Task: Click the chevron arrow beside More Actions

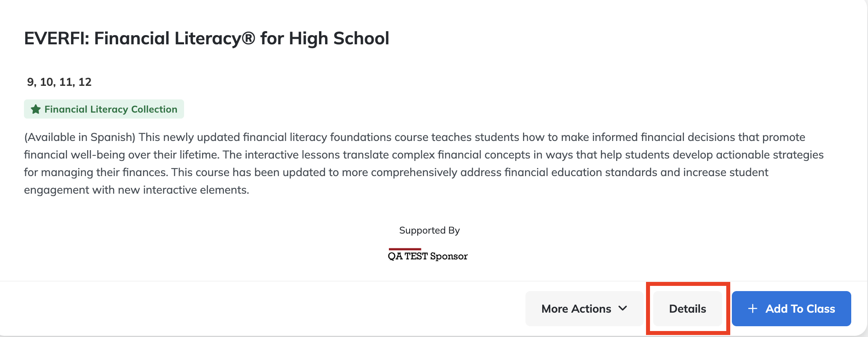Action: click(622, 308)
